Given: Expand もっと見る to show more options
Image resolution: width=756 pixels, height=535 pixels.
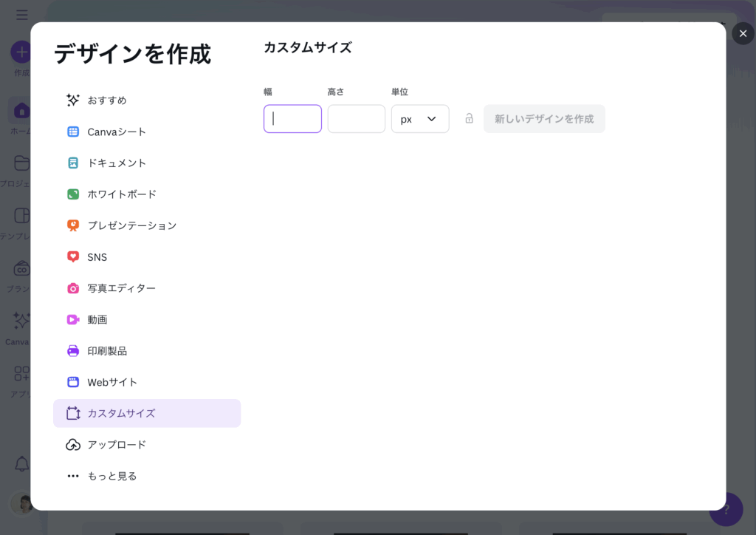Looking at the screenshot, I should point(111,476).
